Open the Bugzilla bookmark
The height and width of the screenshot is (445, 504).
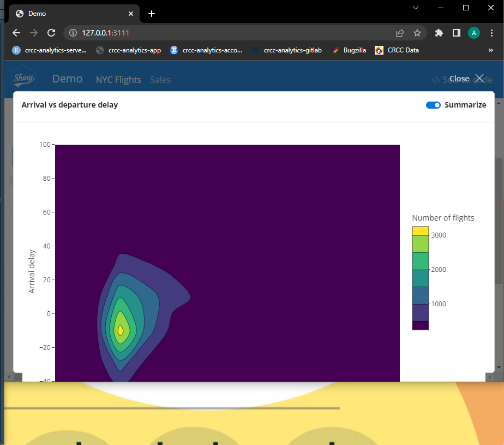[x=349, y=50]
